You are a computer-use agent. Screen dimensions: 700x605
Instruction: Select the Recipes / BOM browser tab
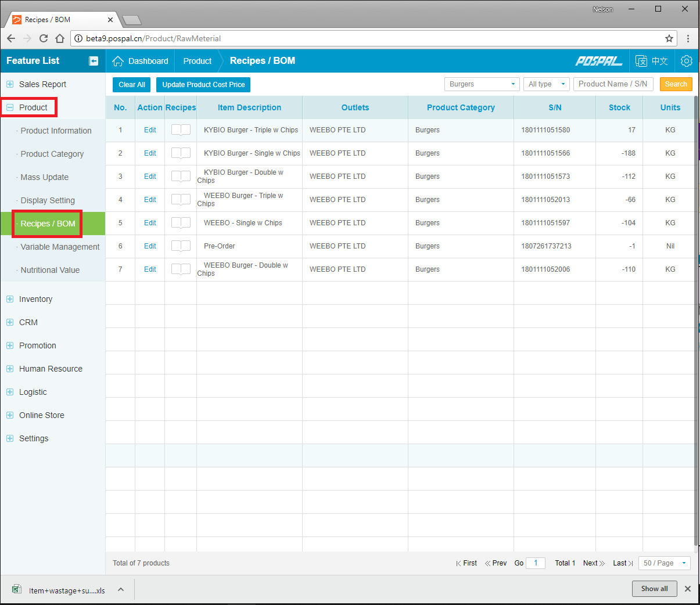63,20
